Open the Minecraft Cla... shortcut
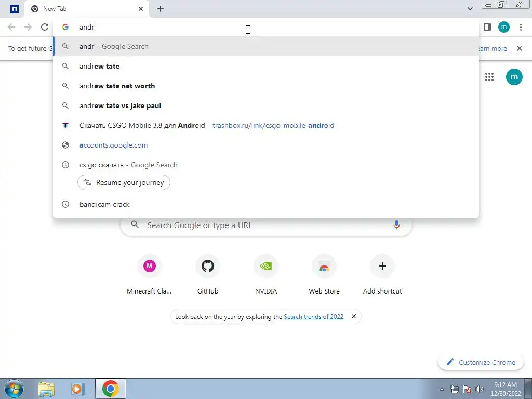 click(x=149, y=274)
